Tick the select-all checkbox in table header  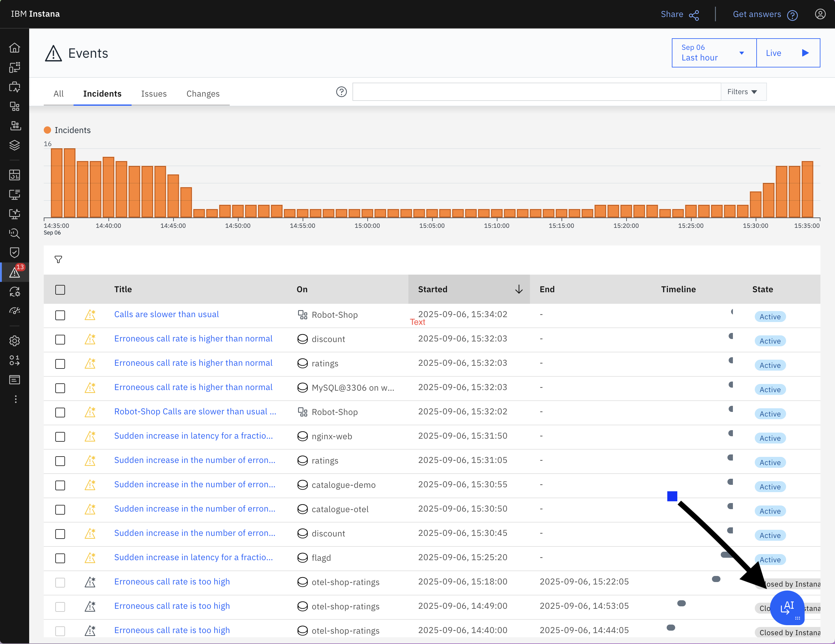[60, 290]
